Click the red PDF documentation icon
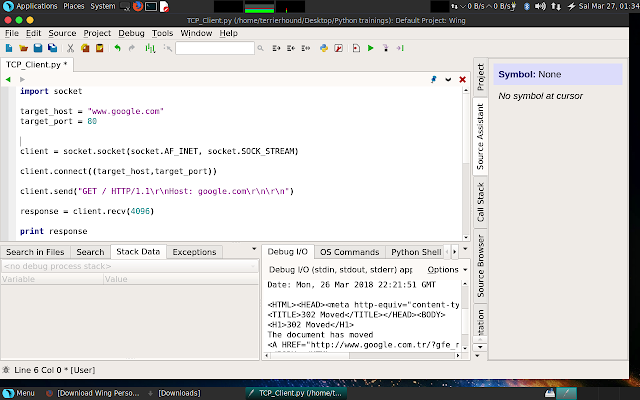640x400 pixels. 338,48
